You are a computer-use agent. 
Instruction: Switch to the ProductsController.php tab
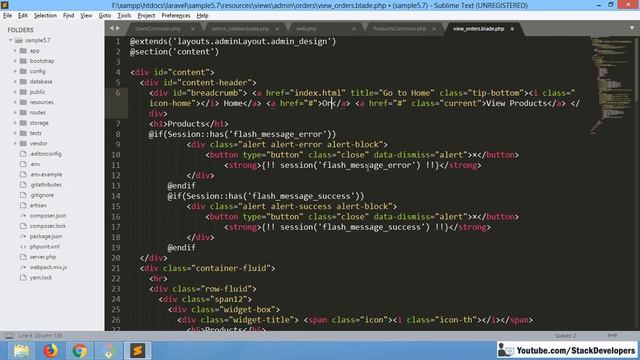(399, 29)
